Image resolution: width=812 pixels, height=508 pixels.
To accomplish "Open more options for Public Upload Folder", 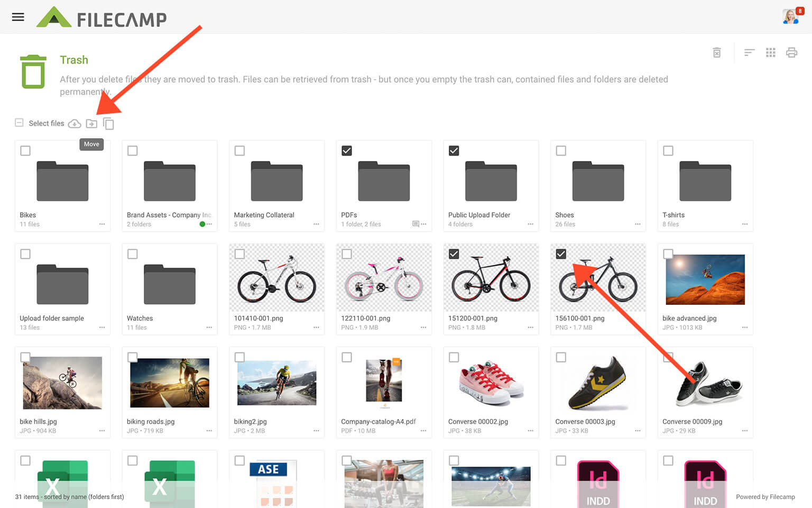I will (530, 224).
